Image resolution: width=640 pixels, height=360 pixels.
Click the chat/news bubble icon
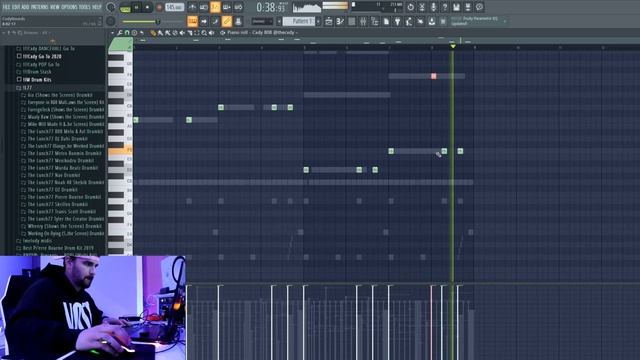(480, 7)
